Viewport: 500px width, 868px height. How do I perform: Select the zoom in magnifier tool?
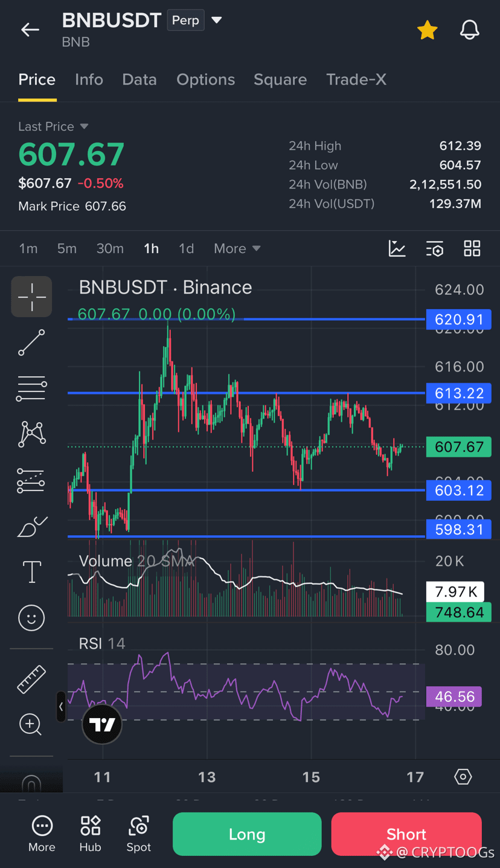pos(31,724)
